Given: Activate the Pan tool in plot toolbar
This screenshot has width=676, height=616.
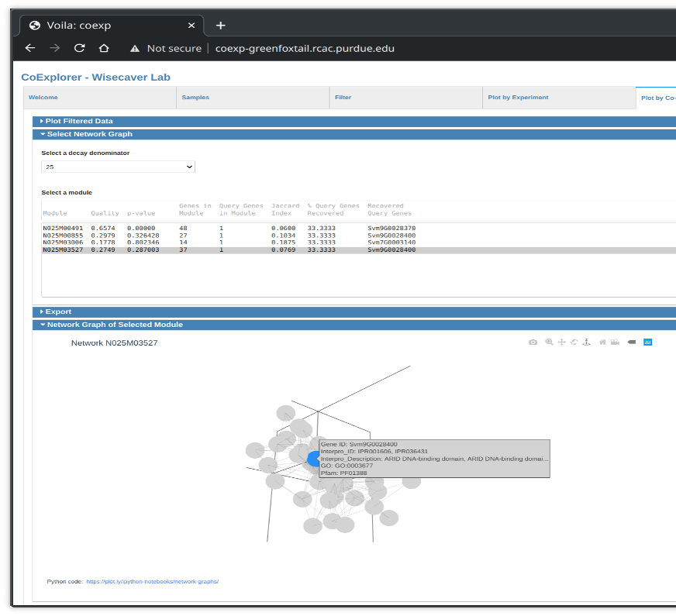Looking at the screenshot, I should coord(561,342).
